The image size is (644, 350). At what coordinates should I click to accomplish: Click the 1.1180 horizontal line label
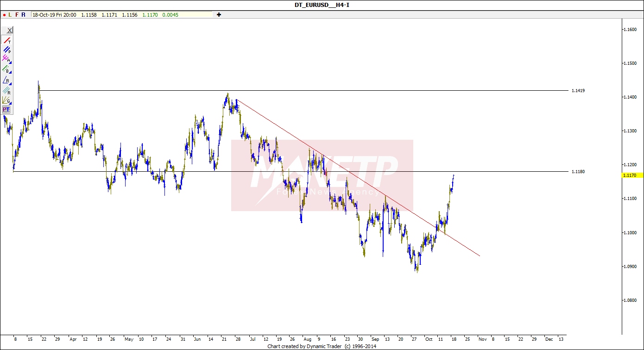tap(578, 172)
